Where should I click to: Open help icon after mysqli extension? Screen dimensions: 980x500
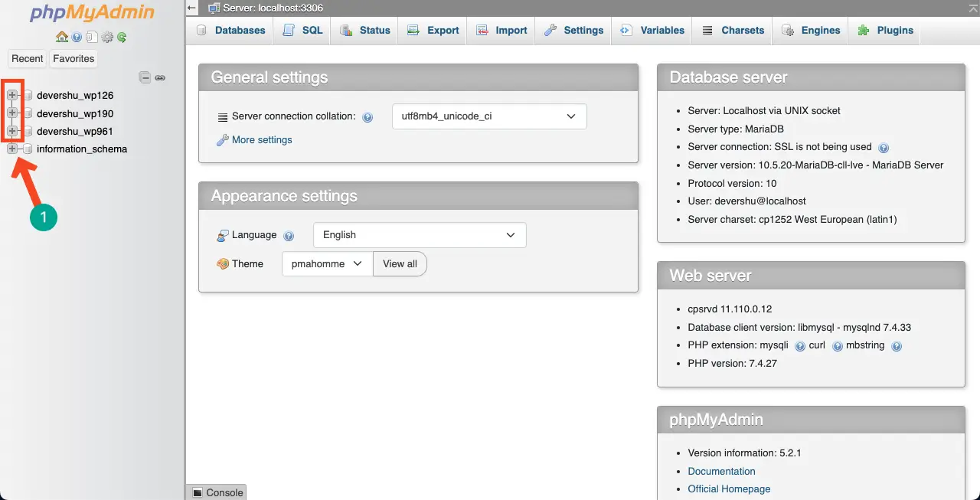click(x=799, y=346)
